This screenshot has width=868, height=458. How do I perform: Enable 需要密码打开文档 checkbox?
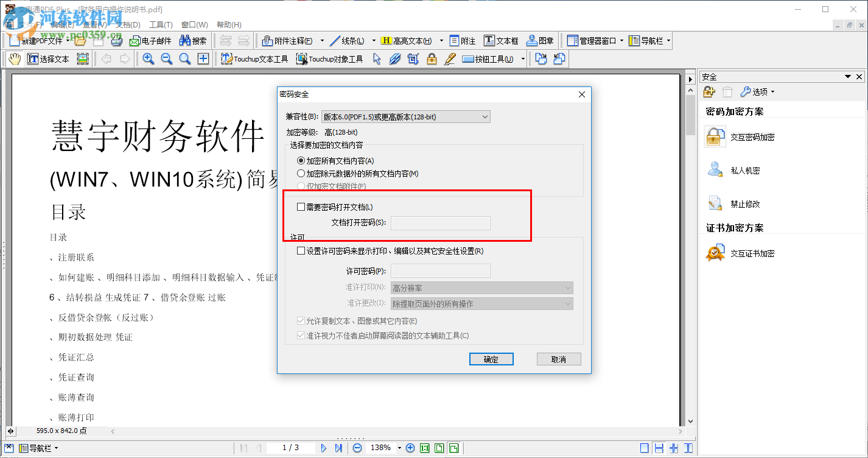301,207
